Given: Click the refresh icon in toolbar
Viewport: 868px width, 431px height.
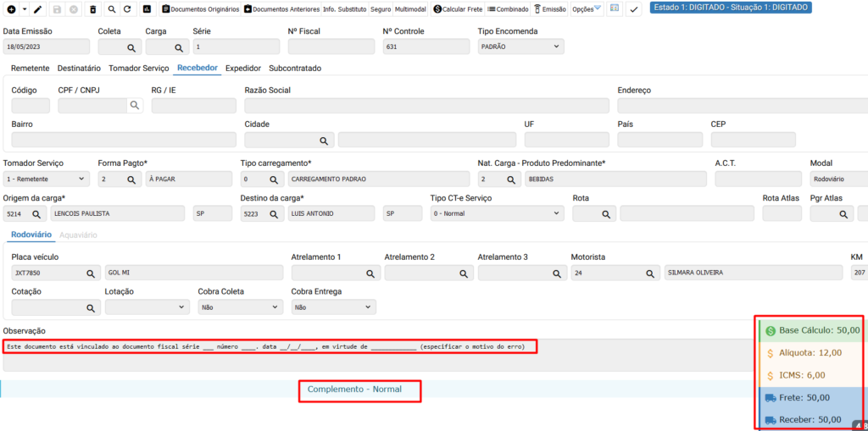Looking at the screenshot, I should pos(127,9).
